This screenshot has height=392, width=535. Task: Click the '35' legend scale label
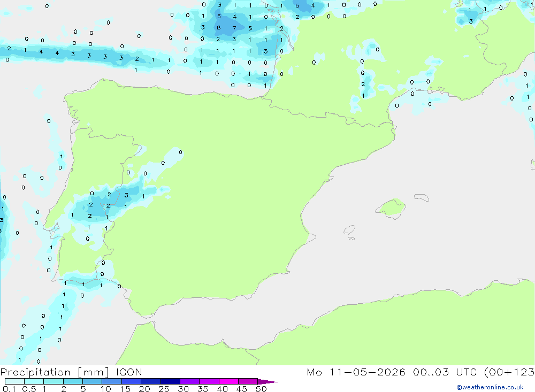tap(203, 389)
